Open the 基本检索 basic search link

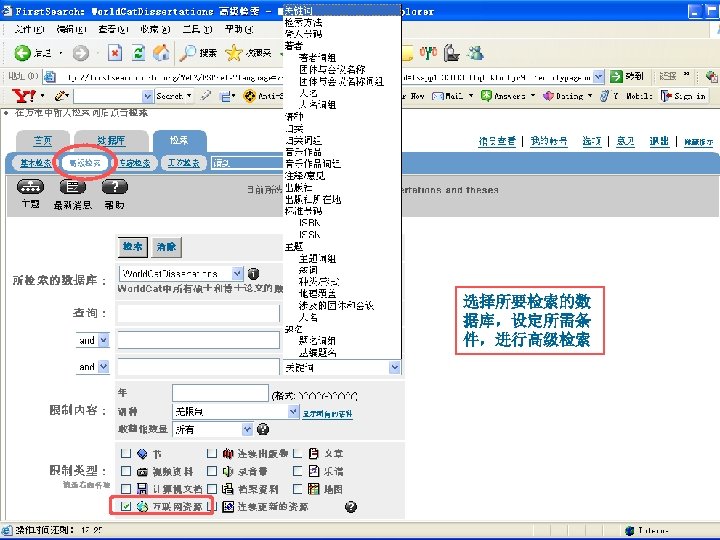[35, 163]
